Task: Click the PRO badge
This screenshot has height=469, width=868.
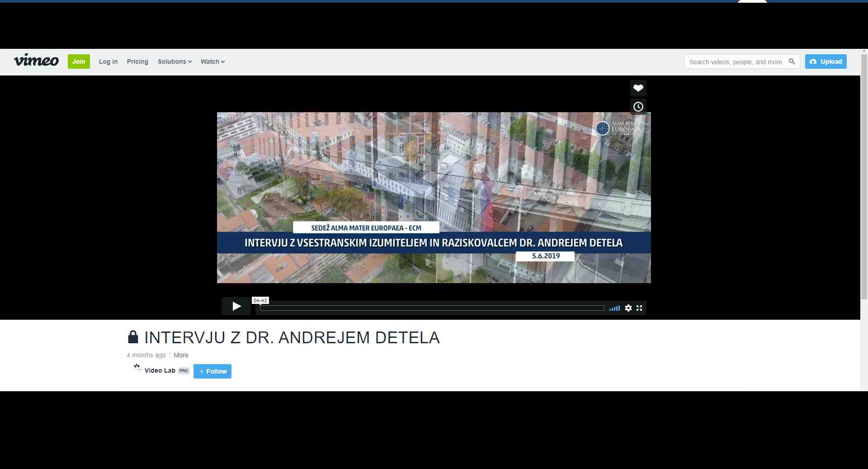Action: (x=184, y=370)
